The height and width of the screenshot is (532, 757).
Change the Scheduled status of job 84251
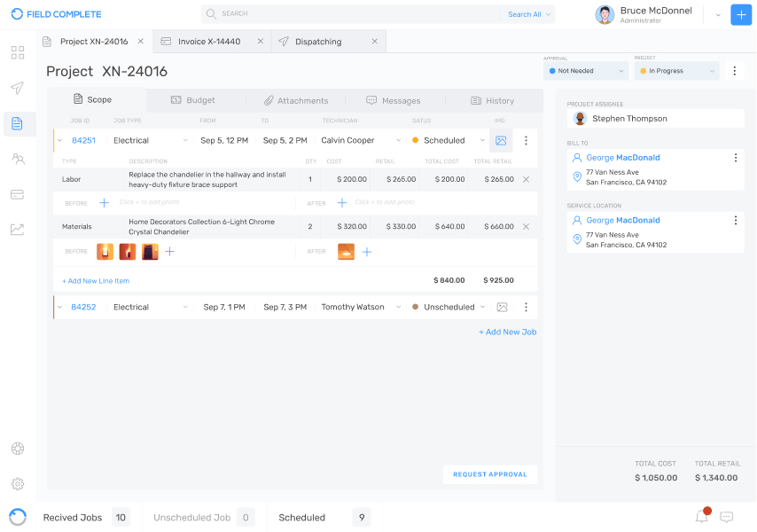[449, 140]
